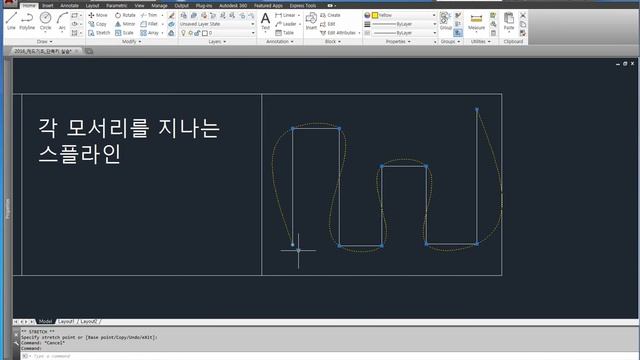This screenshot has height=360, width=640.
Task: Open the View ribbon tab
Action: 139,6
